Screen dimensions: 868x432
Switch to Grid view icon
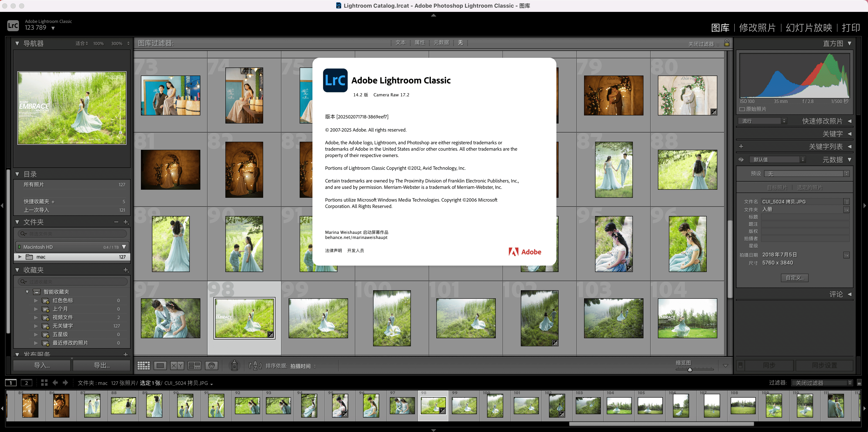[143, 366]
